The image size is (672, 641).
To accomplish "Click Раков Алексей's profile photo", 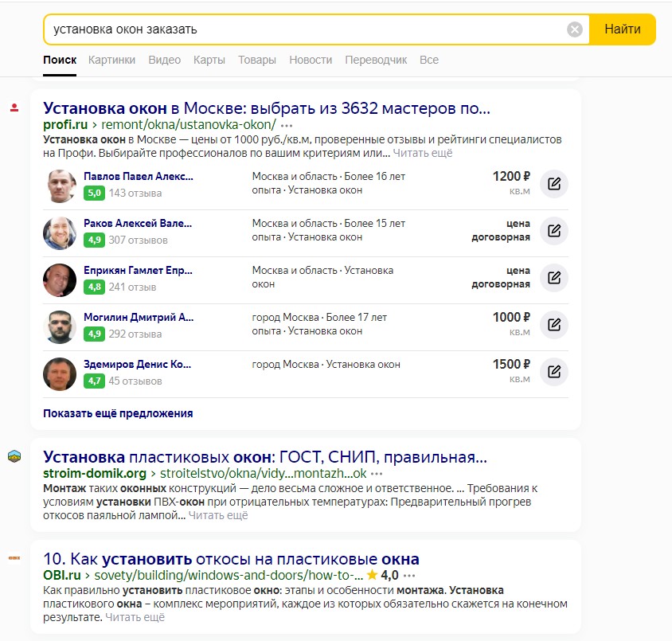I will pyautogui.click(x=60, y=233).
